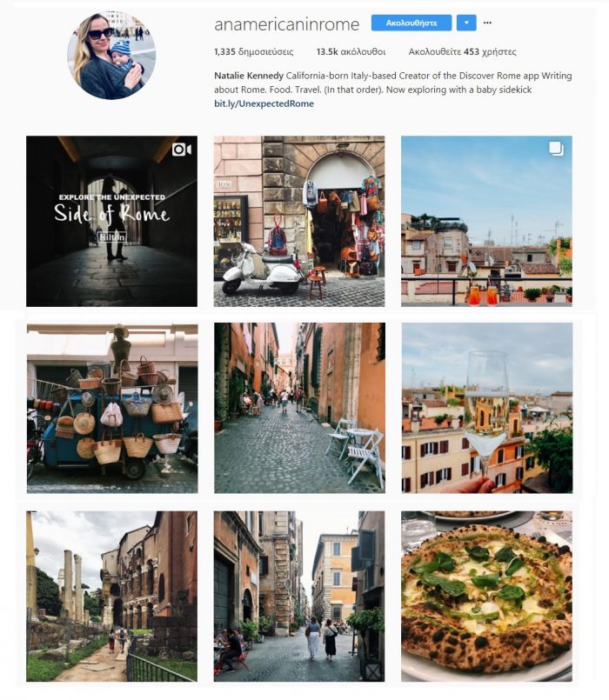Open the white Vespa scooter shop photo

click(299, 221)
